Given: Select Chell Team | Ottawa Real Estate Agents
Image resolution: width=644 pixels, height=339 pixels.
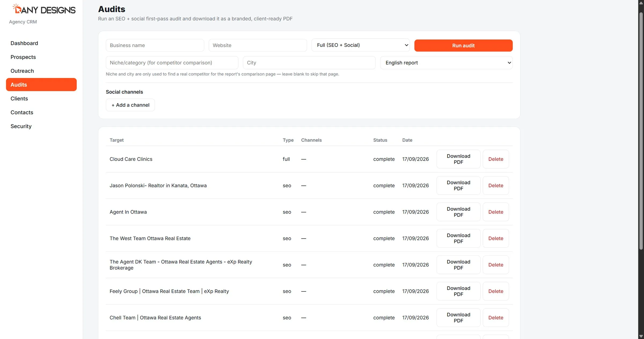Looking at the screenshot, I should (x=155, y=318).
